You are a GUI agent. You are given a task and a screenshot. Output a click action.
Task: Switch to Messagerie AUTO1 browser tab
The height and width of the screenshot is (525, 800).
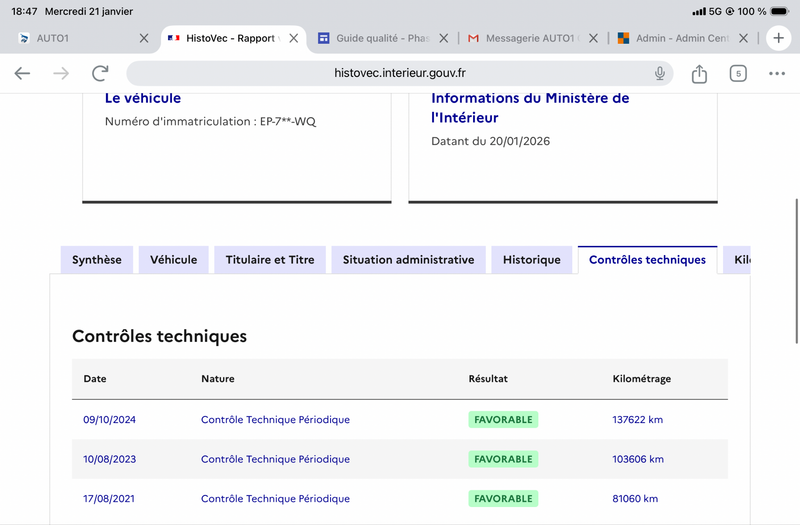coord(528,38)
